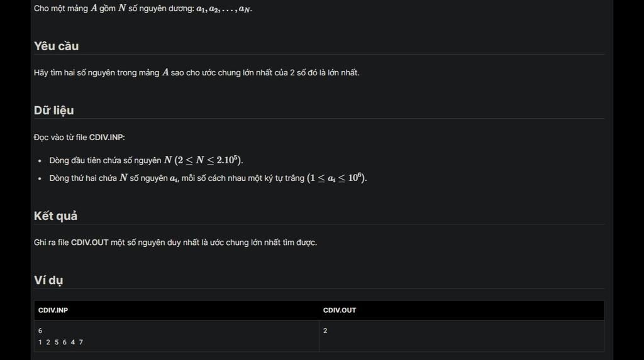The height and width of the screenshot is (360, 644).
Task: Click the sample input first line 6
Action: coord(40,330)
